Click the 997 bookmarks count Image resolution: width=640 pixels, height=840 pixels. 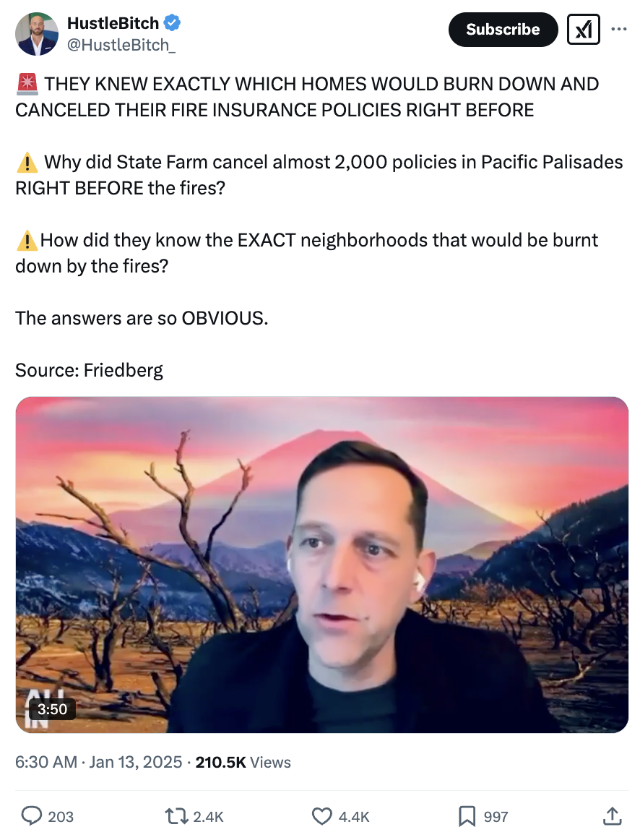pyautogui.click(x=496, y=816)
